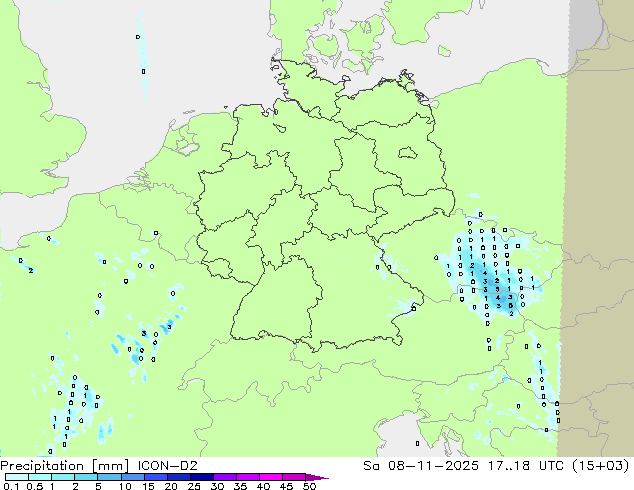Click legend tick label "0.1"
Image resolution: width=634 pixels, height=490 pixels.
[x=11, y=486]
